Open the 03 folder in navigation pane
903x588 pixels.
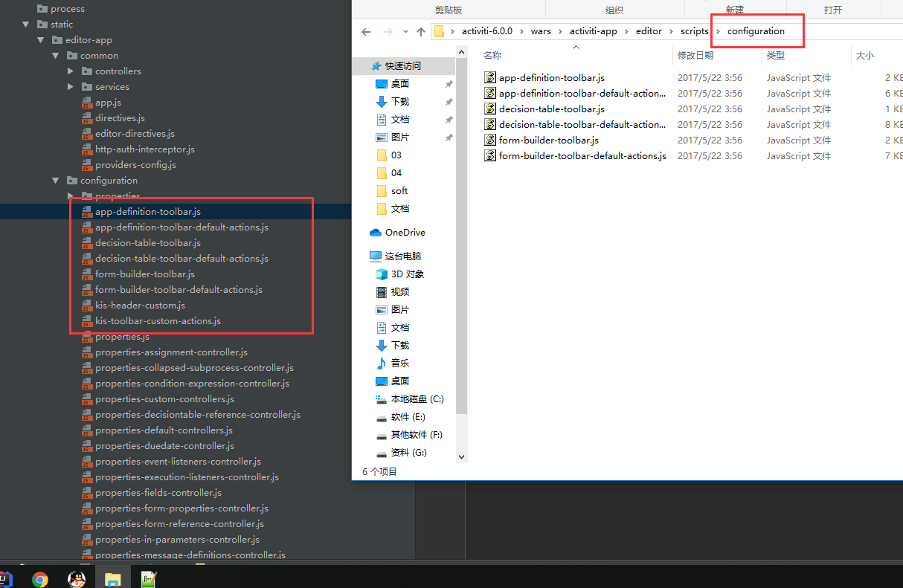[396, 155]
